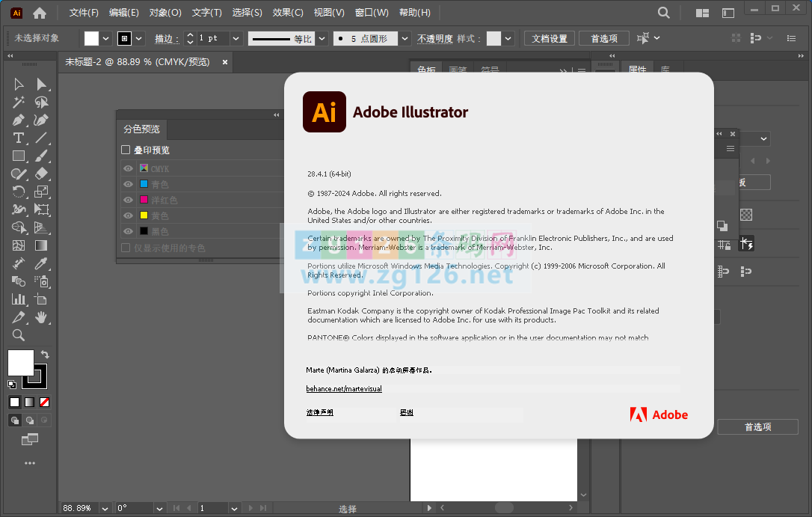Open stroke color dropdown arrow

point(139,38)
